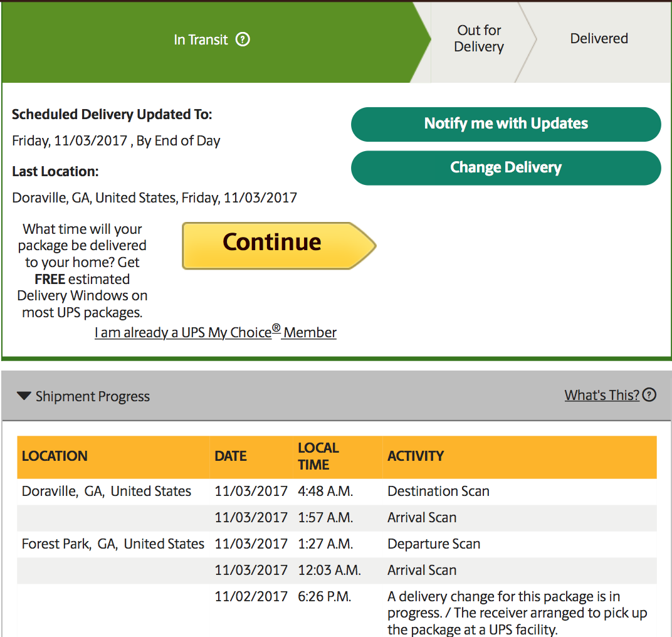Click the 11/02/2017 date cell
672x637 pixels.
point(251,597)
